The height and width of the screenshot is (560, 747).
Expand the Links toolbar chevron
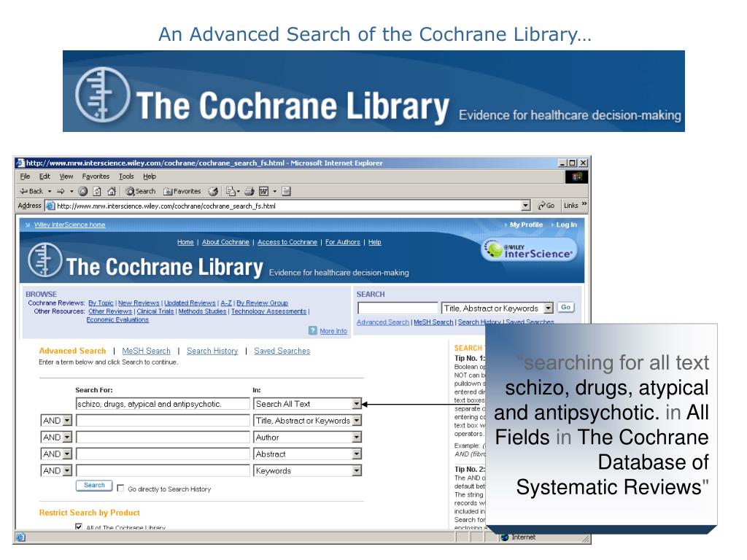tap(584, 204)
